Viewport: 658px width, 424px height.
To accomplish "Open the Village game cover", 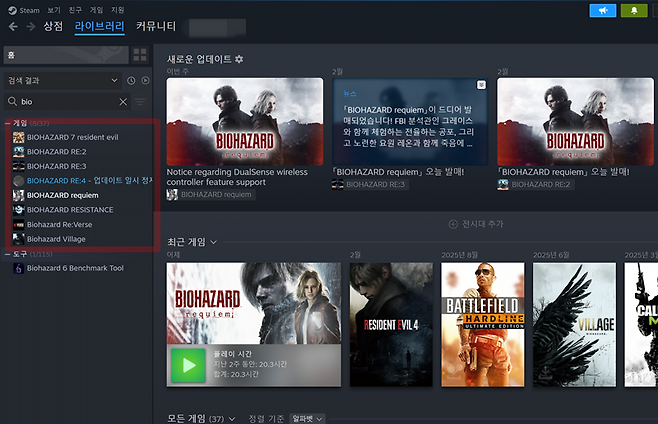I will (x=574, y=325).
